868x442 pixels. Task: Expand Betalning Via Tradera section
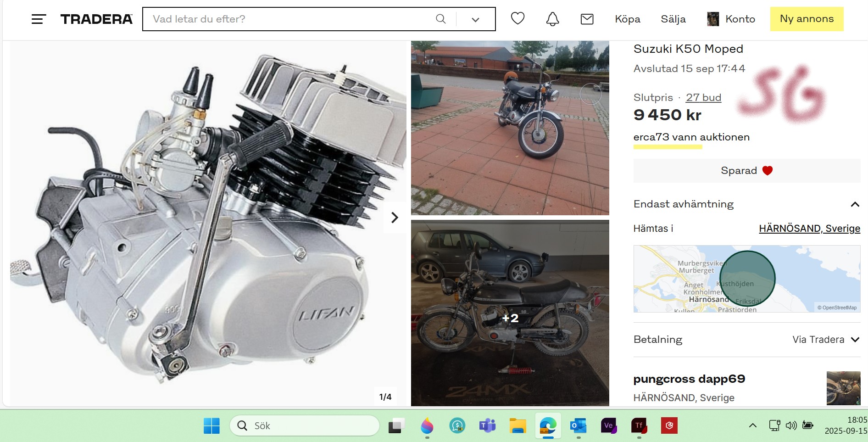[746, 340]
